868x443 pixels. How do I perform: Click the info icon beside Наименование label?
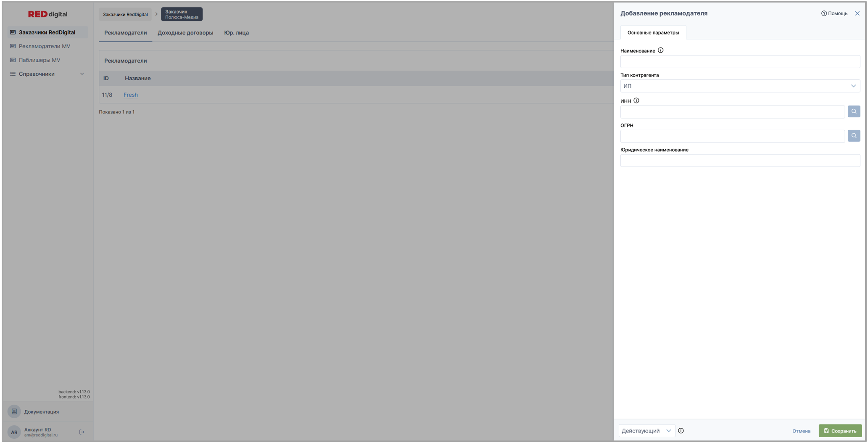660,50
